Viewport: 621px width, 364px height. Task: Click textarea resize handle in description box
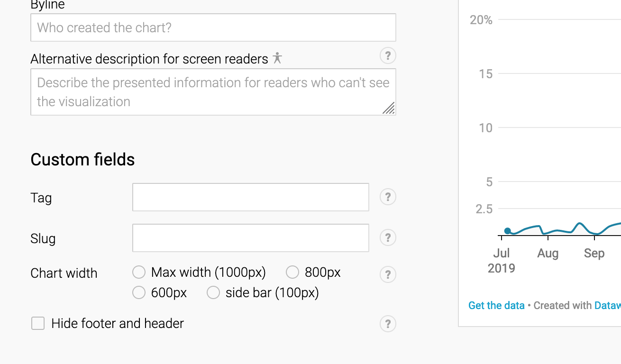point(389,108)
